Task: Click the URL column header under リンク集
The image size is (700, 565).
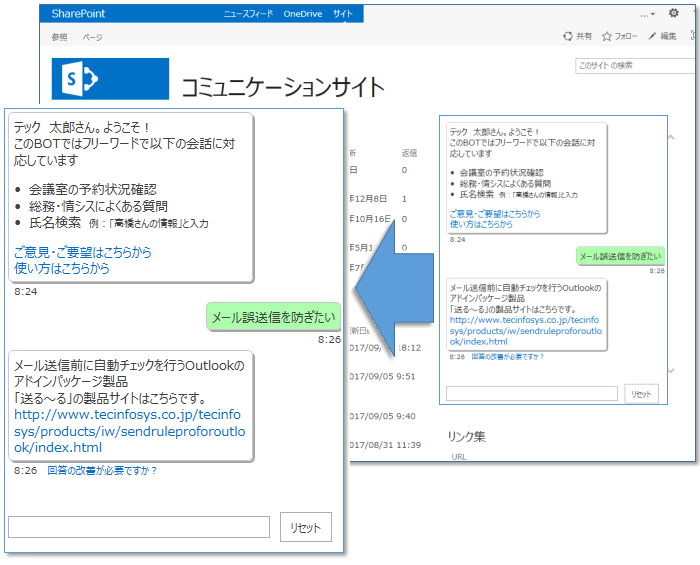Action: coord(459,457)
